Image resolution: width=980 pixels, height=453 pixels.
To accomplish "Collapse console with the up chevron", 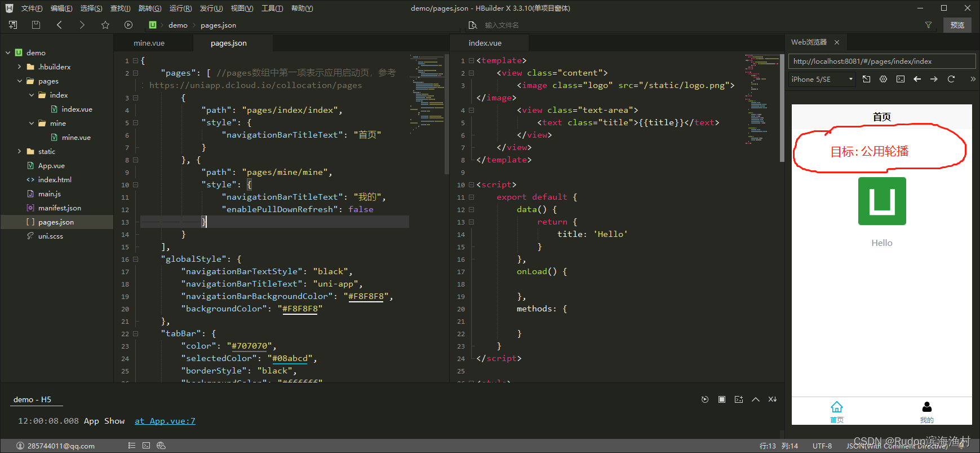I will pos(756,399).
